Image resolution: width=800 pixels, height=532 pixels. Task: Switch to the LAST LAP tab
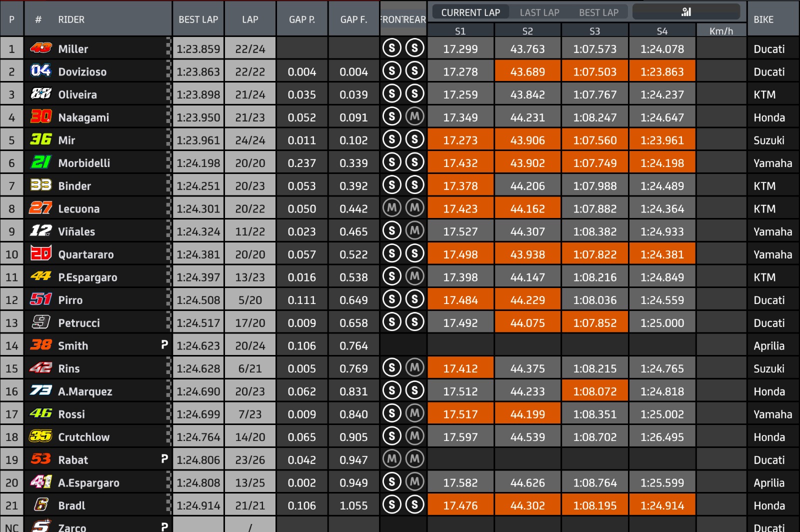(539, 12)
